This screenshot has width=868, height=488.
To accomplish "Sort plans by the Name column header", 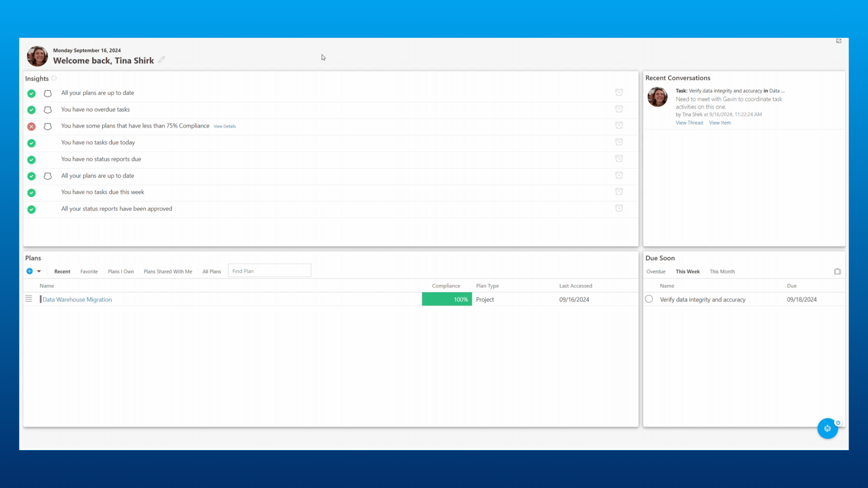I will [47, 286].
